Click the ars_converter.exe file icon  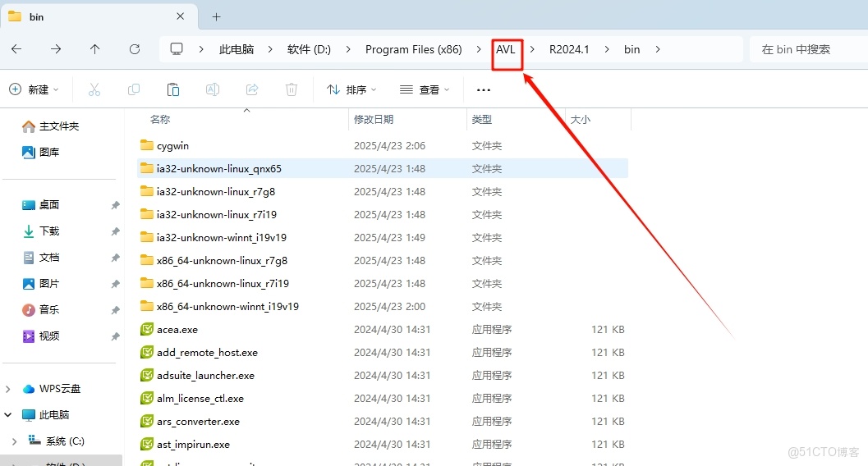click(x=147, y=421)
